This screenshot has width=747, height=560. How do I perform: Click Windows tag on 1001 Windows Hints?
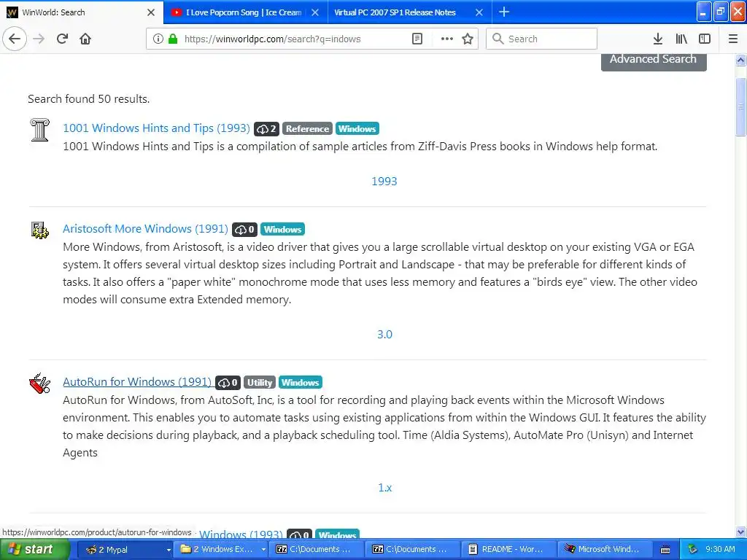(x=357, y=128)
